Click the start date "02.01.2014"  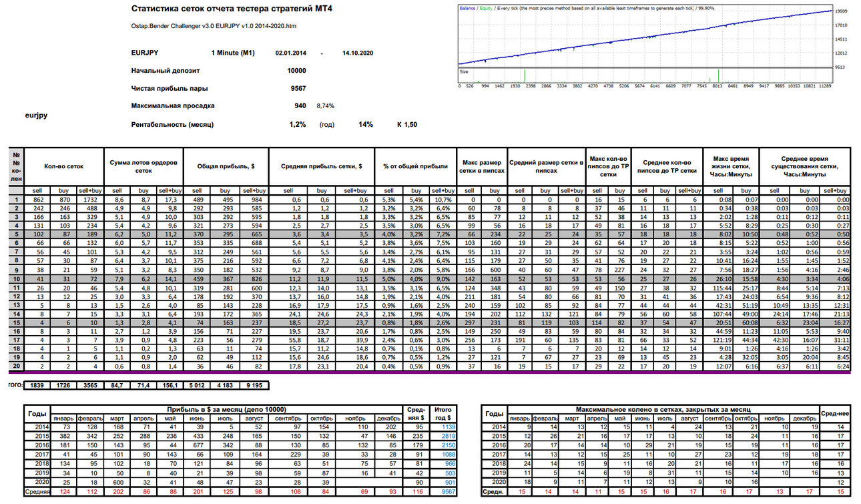click(x=290, y=53)
